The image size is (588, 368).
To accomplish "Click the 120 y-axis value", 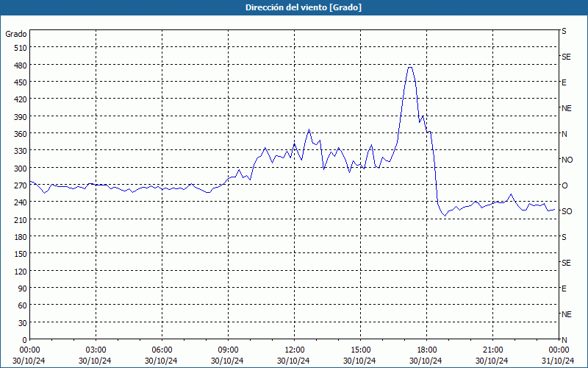I will pos(21,271).
